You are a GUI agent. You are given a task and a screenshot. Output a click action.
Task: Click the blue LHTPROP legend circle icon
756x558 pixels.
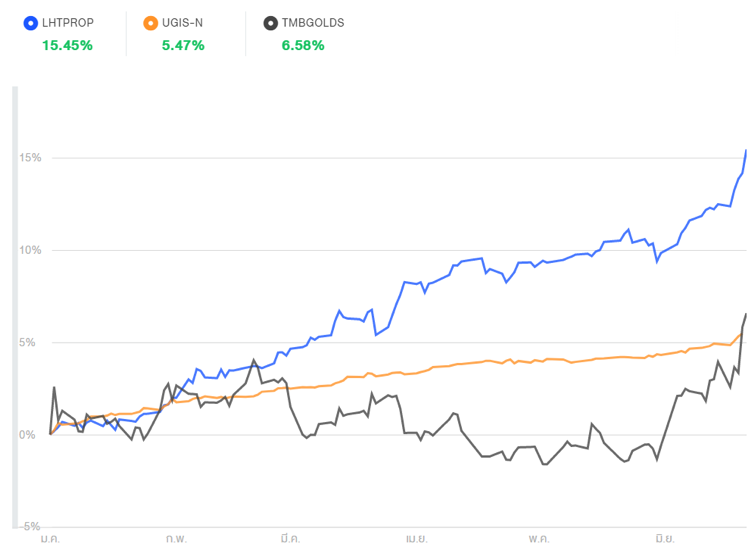coord(30,22)
